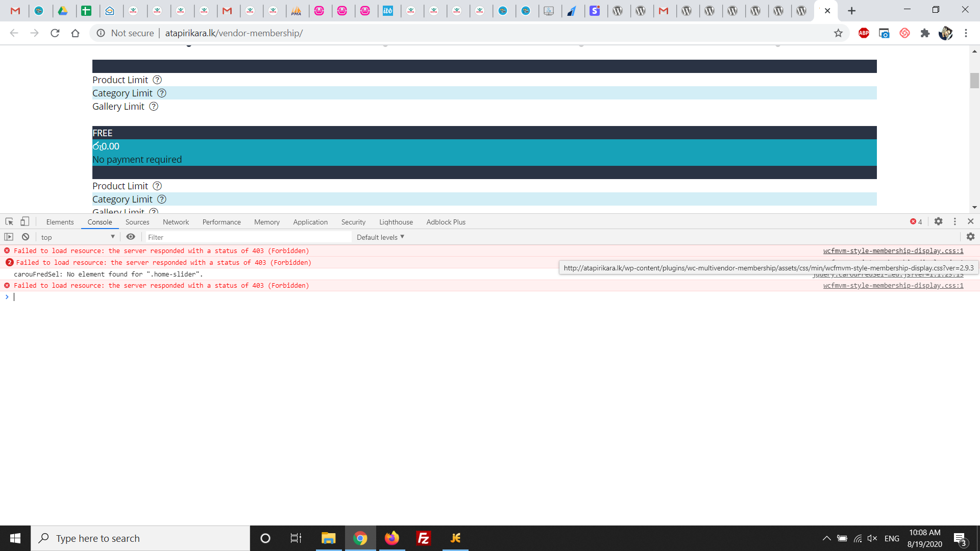Click the Type here to search box
The height and width of the screenshot is (551, 980).
pyautogui.click(x=140, y=538)
